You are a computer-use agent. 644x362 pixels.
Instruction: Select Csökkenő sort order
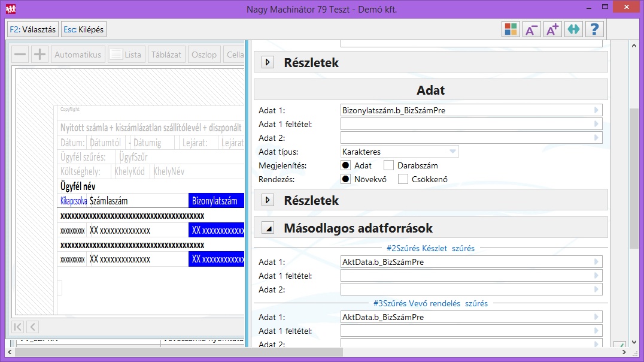(x=403, y=179)
